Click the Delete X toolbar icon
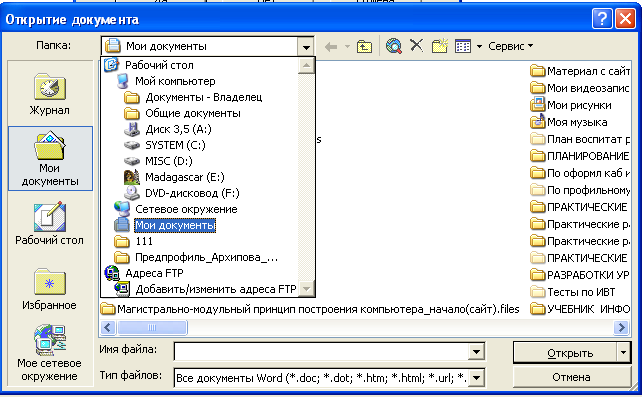642x397 pixels. 416,45
